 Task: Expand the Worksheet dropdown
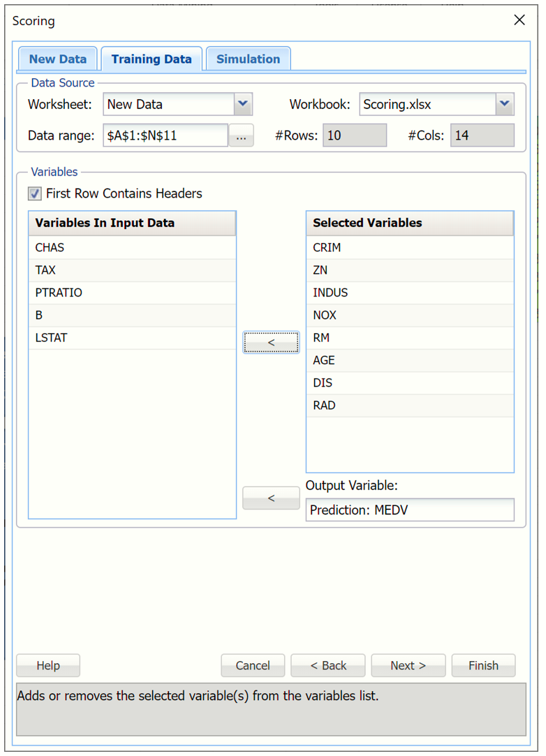[242, 104]
